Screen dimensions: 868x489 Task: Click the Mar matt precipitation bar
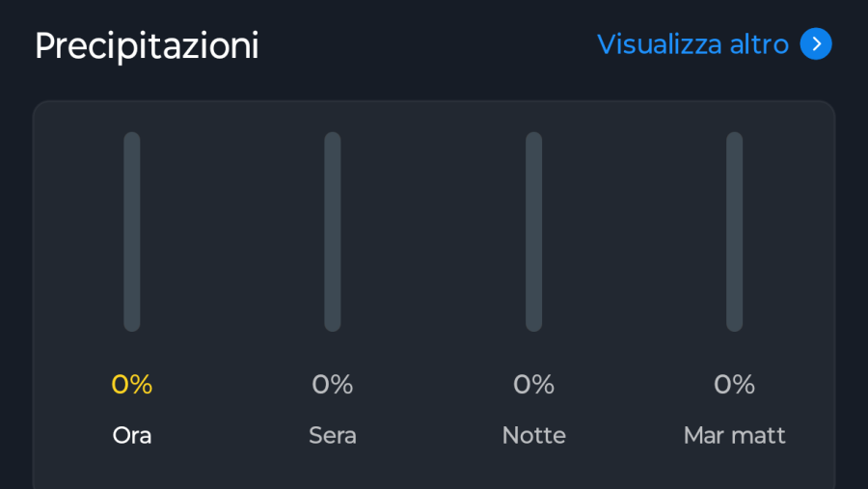pos(734,231)
